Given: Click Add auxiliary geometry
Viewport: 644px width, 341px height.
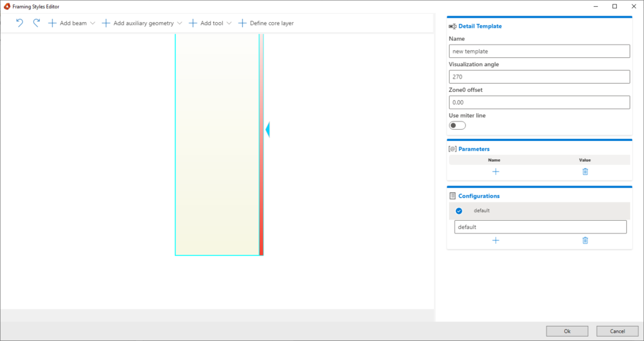Looking at the screenshot, I should pyautogui.click(x=138, y=23).
